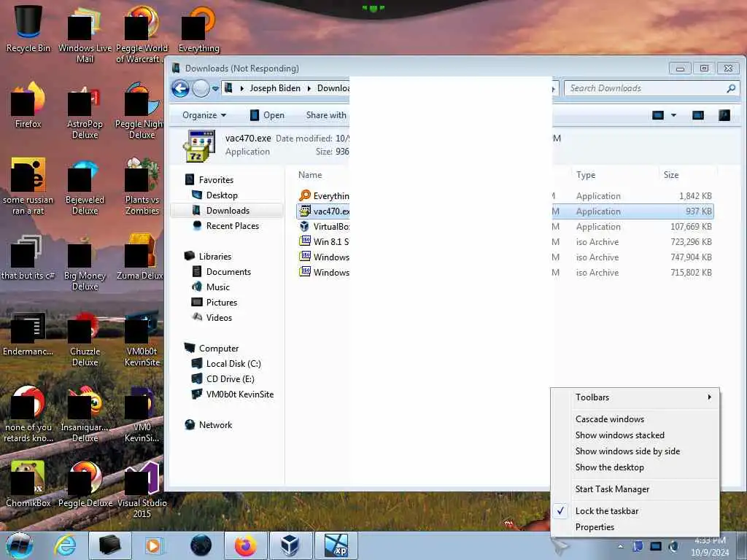
Task: Click the Open button in Explorer toolbar
Action: click(x=267, y=115)
